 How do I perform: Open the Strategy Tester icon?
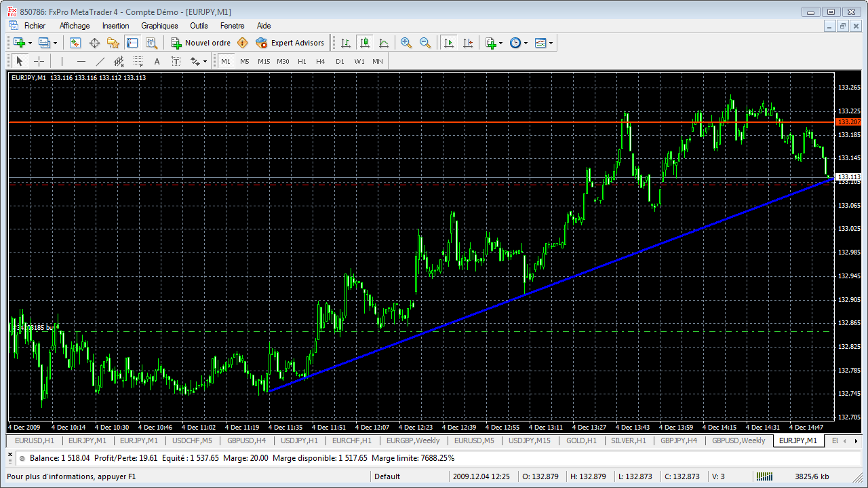(x=151, y=43)
